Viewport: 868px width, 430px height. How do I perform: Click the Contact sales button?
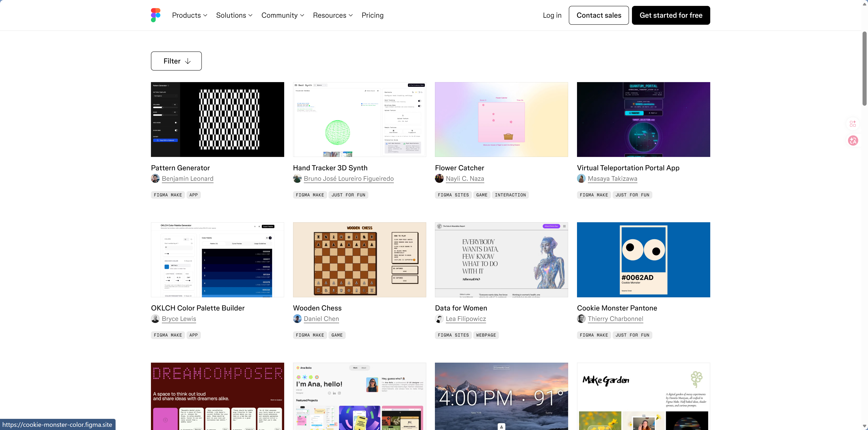pos(598,15)
